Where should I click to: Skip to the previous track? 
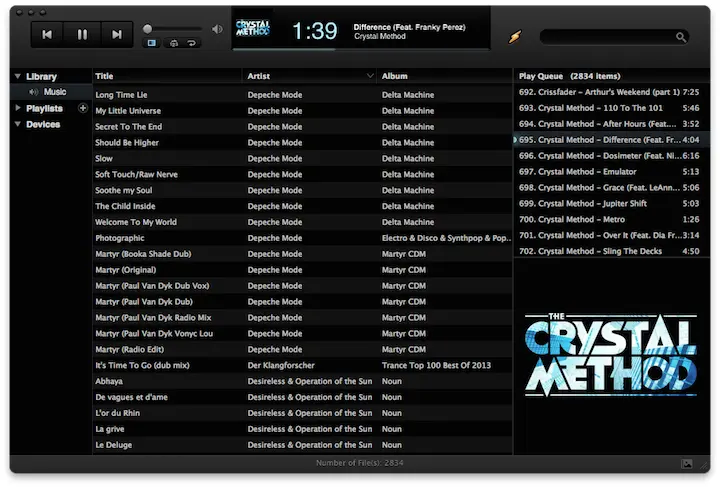pyautogui.click(x=47, y=34)
